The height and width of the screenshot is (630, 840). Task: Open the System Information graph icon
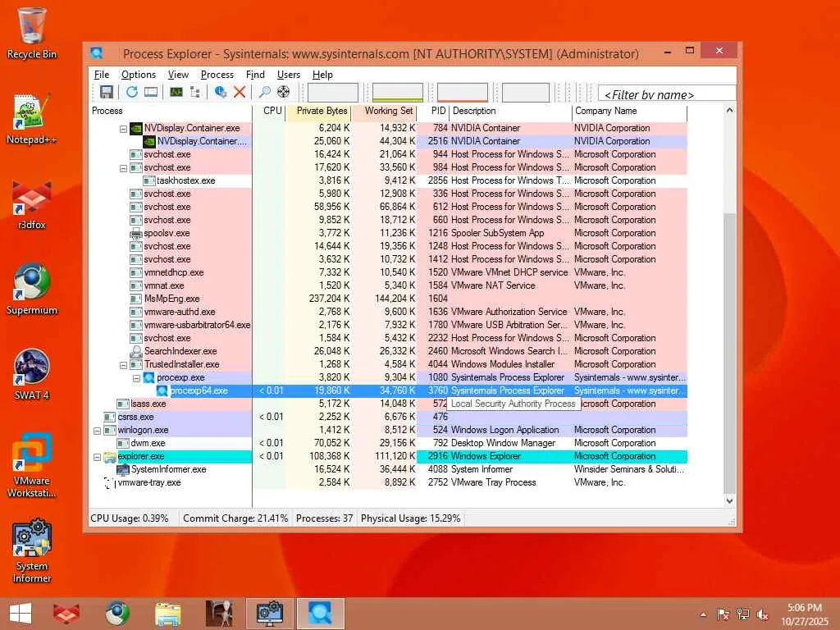(176, 92)
